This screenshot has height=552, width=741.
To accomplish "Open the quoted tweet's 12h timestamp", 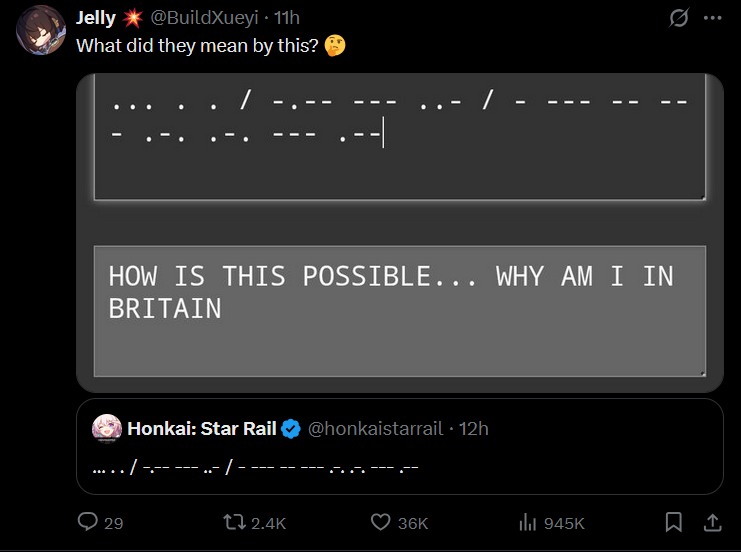I will pyautogui.click(x=473, y=429).
